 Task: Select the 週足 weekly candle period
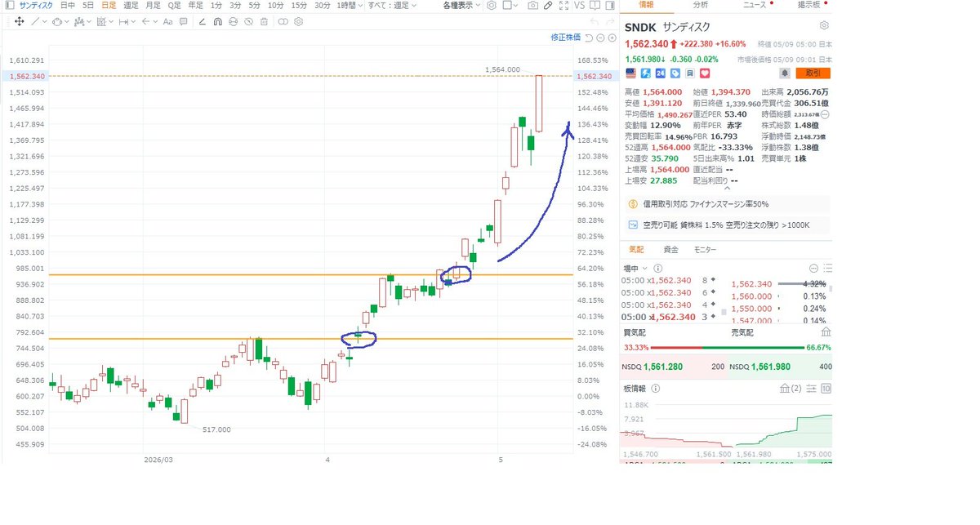[x=131, y=5]
